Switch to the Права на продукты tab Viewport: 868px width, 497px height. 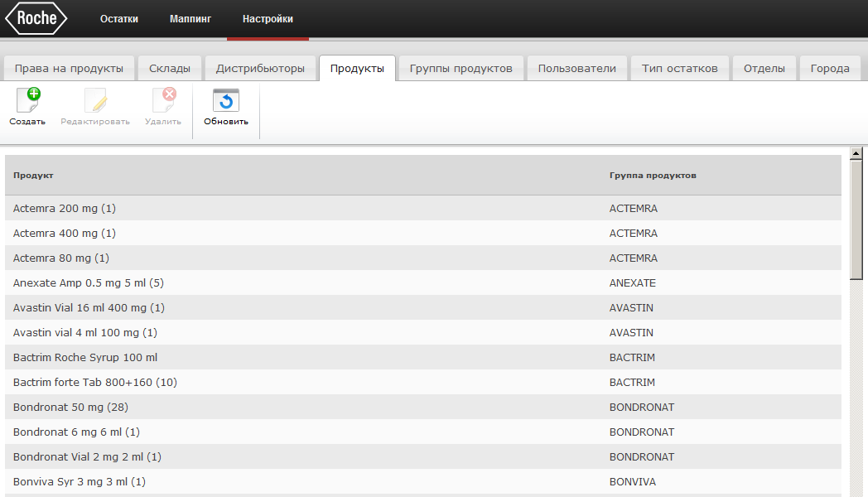tap(69, 69)
